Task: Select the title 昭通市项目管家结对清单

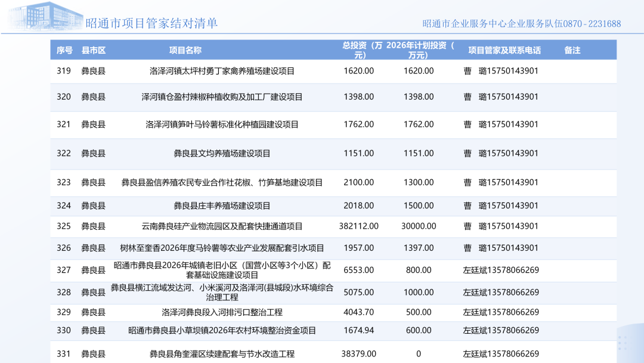Action: point(151,23)
